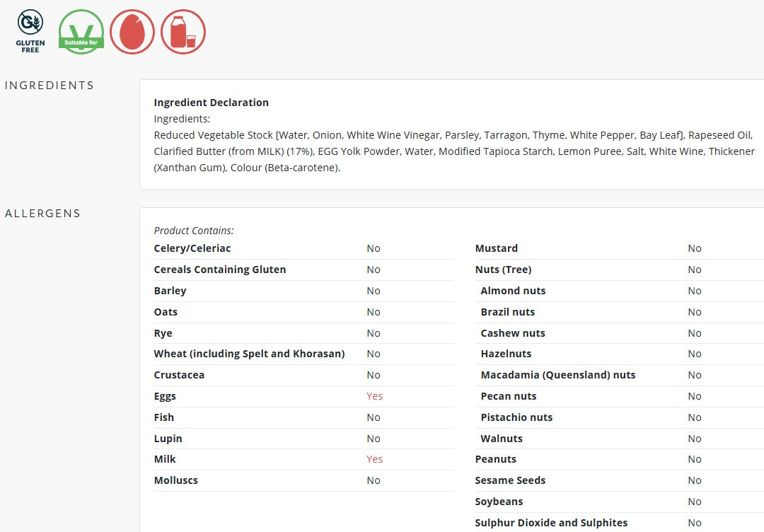The height and width of the screenshot is (532, 764).
Task: Click the Nuts (Tree) allergen label
Action: coord(503,270)
